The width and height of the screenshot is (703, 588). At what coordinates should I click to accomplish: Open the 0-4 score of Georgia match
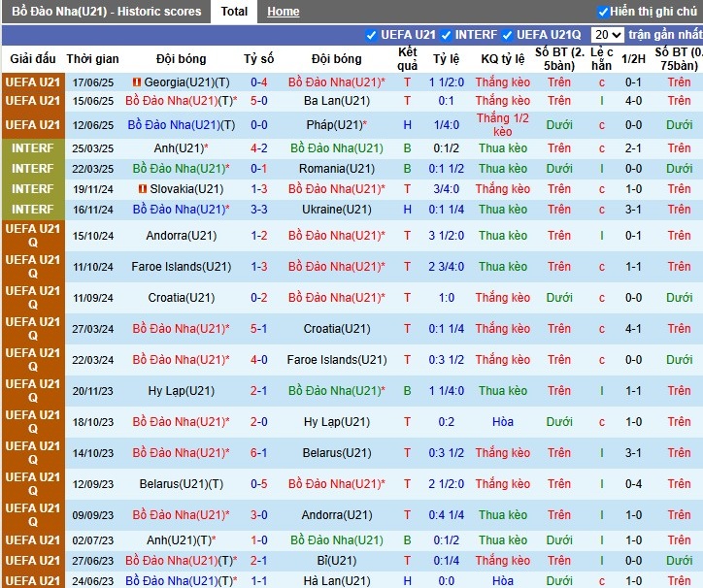pyautogui.click(x=258, y=82)
